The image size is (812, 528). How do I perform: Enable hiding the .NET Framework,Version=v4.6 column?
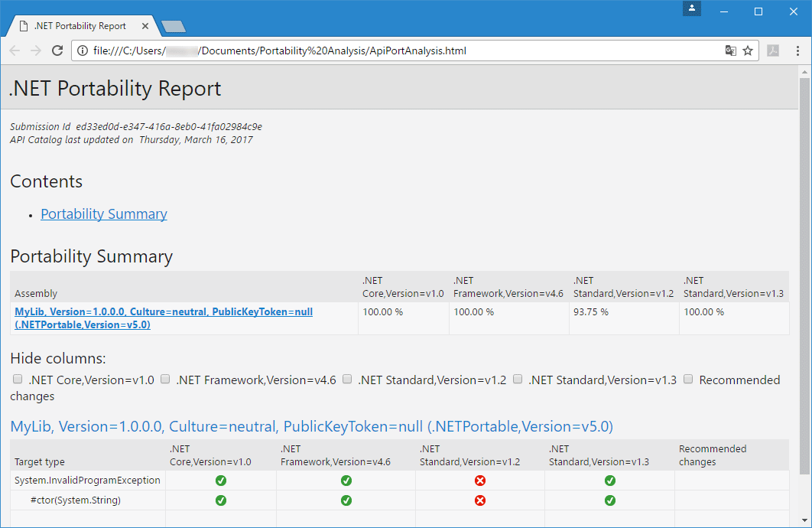point(164,379)
